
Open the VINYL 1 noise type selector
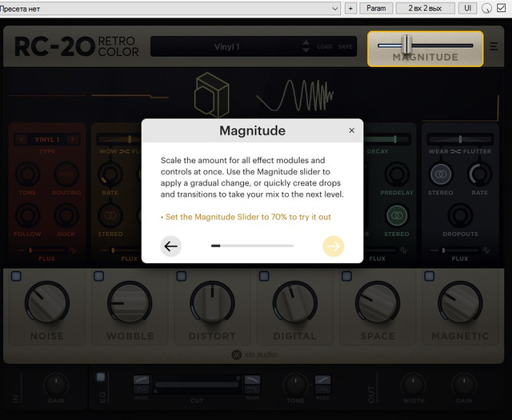point(47,139)
